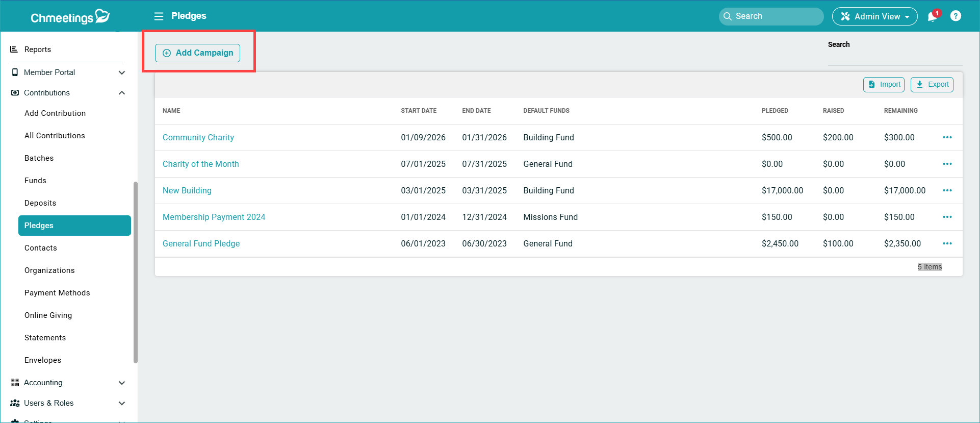Open Online Giving from sidebar
980x423 pixels.
tap(48, 315)
